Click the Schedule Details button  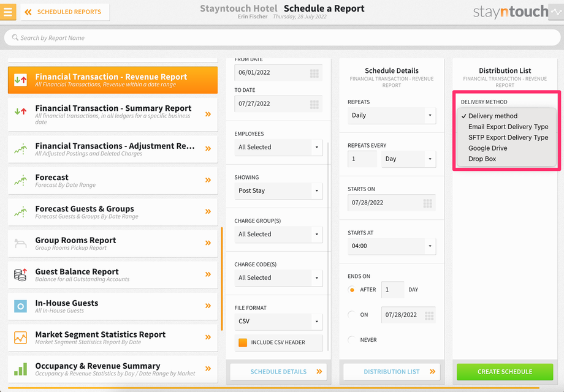tap(278, 372)
